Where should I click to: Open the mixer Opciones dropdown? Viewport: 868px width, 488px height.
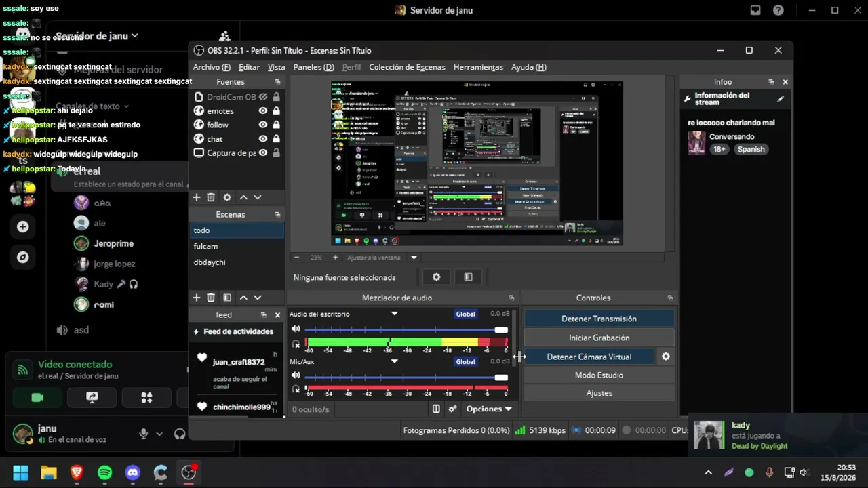(489, 409)
